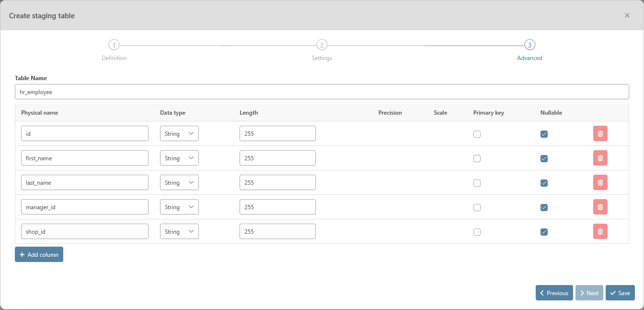Image resolution: width=644 pixels, height=310 pixels.
Task: Close the Create staging table dialog
Action: 627,15
